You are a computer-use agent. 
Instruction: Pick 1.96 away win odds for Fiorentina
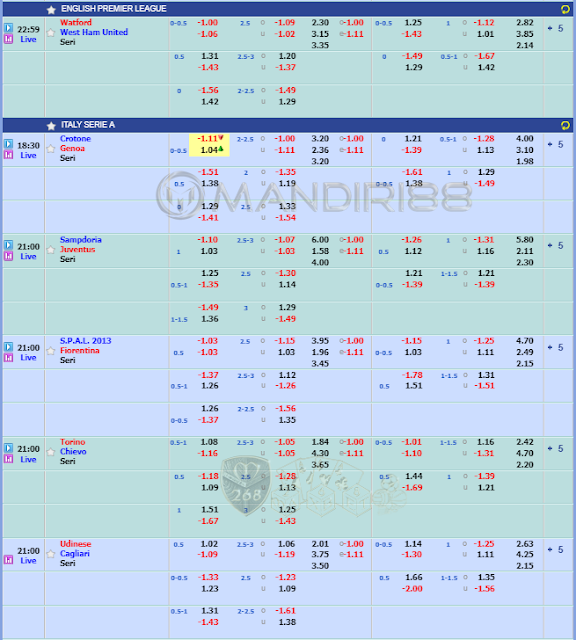click(x=320, y=352)
